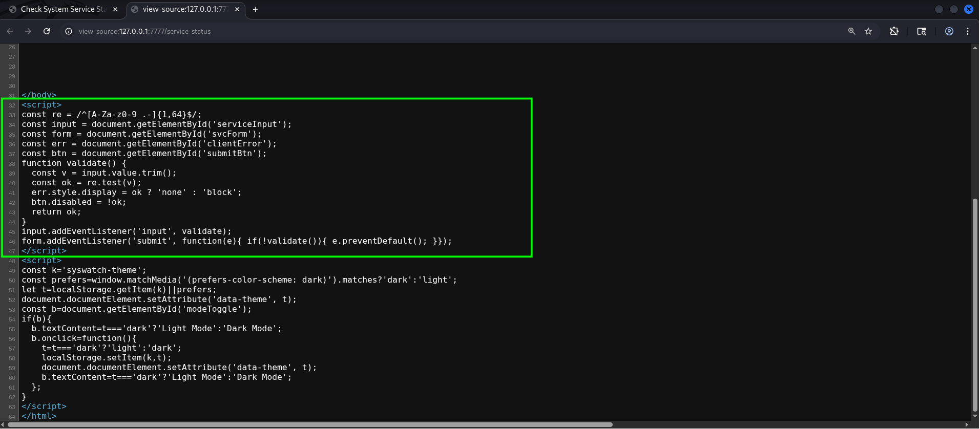Click input.addEventListener('input', validate) line
Viewport: 980px width, 429px height.
(127, 231)
